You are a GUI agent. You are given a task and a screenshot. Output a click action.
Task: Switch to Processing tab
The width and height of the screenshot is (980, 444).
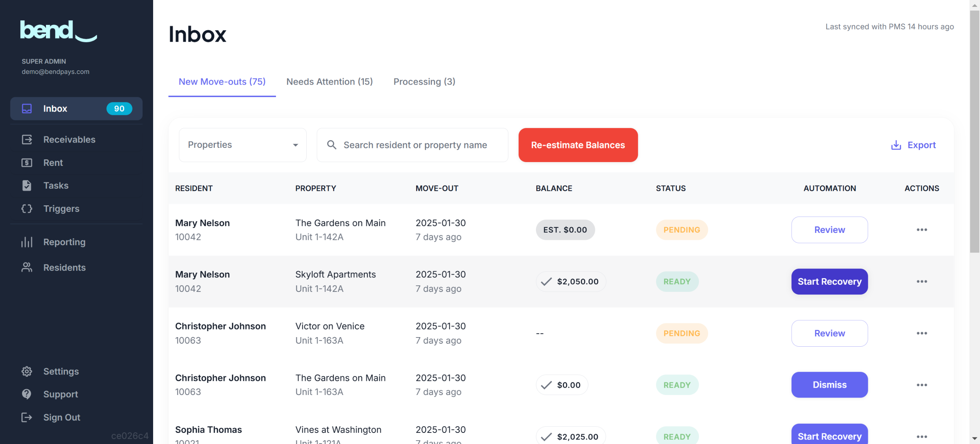pos(424,82)
